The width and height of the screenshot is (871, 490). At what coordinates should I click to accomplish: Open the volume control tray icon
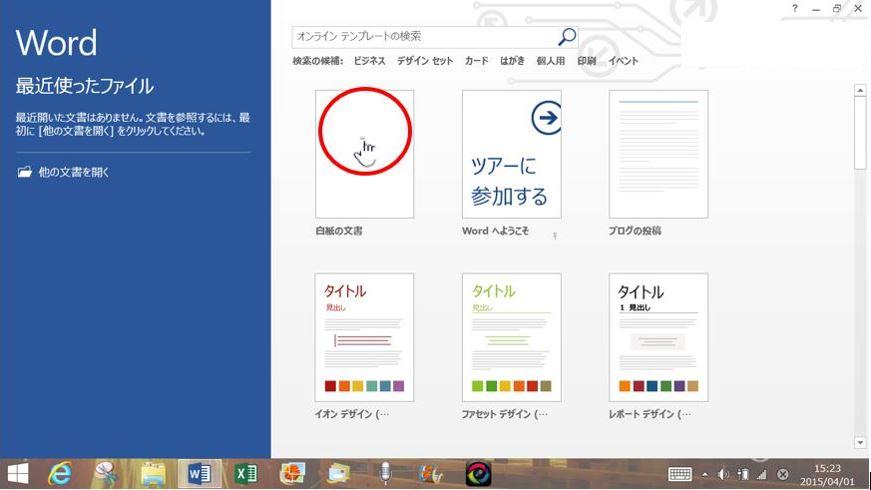[x=723, y=474]
